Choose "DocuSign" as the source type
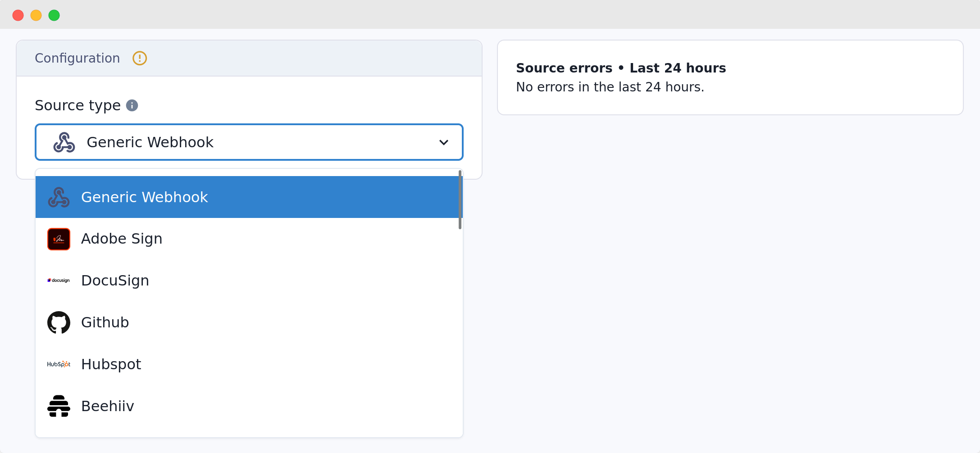 115,280
